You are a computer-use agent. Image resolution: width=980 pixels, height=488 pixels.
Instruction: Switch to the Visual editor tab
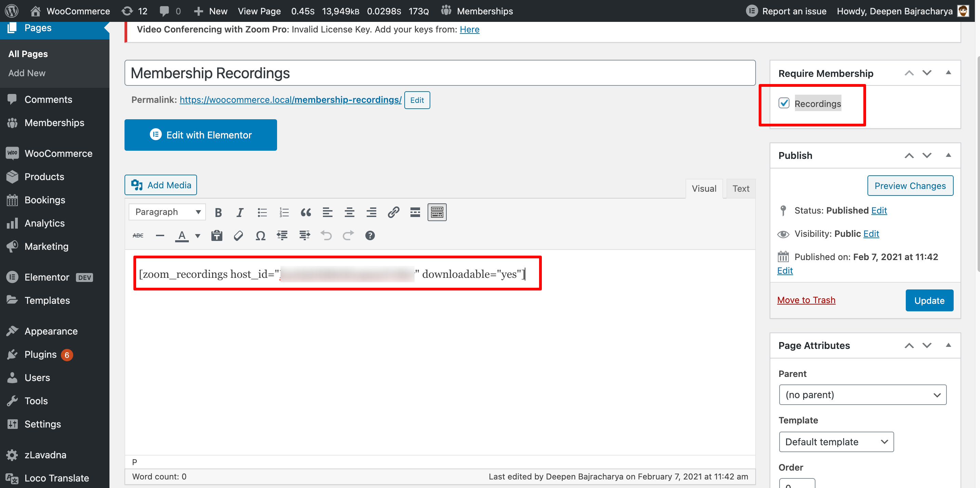coord(704,189)
